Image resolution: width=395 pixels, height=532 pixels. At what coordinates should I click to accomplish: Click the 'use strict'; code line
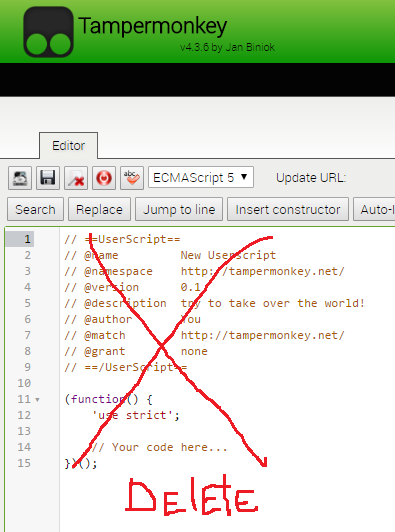136,415
